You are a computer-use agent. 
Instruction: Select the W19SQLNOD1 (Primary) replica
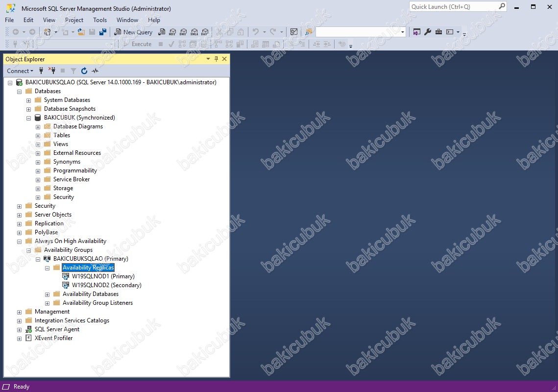point(103,276)
